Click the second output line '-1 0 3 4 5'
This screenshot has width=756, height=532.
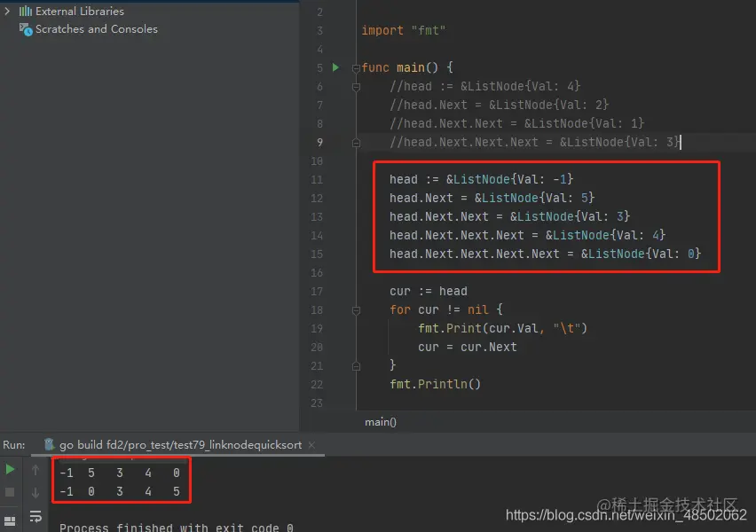tap(120, 491)
